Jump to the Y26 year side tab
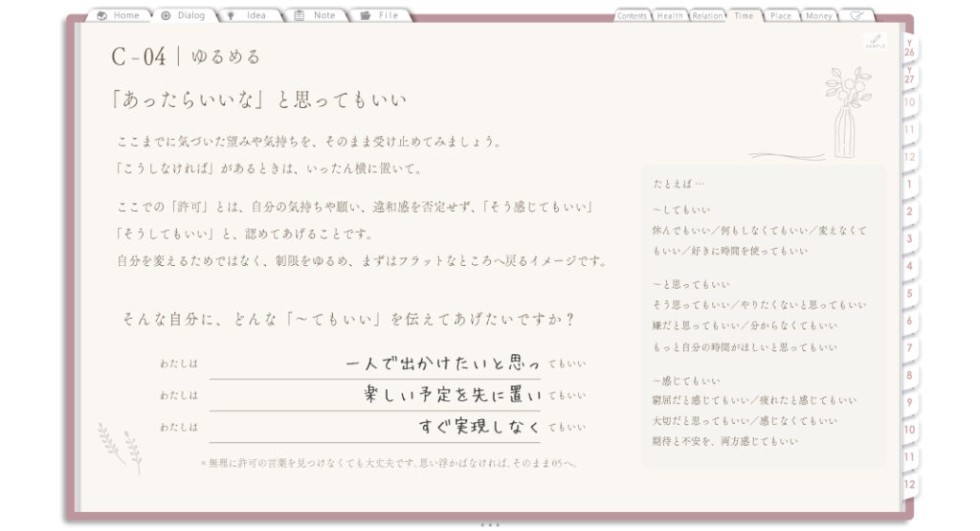 click(909, 50)
